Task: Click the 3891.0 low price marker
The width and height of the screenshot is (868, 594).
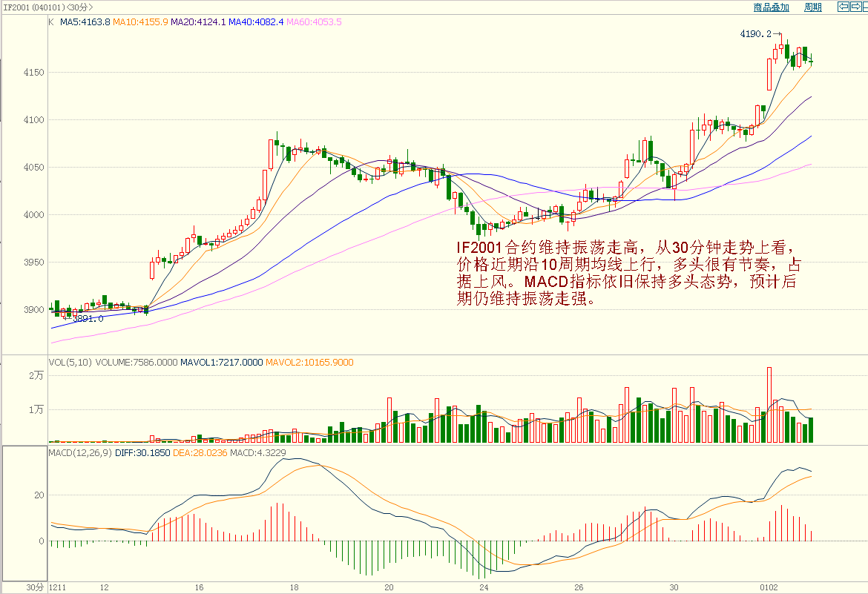Action: (88, 318)
